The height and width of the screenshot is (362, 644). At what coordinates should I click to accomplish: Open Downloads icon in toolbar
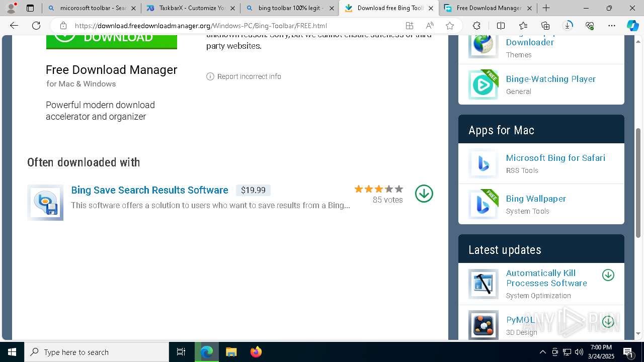568,26
